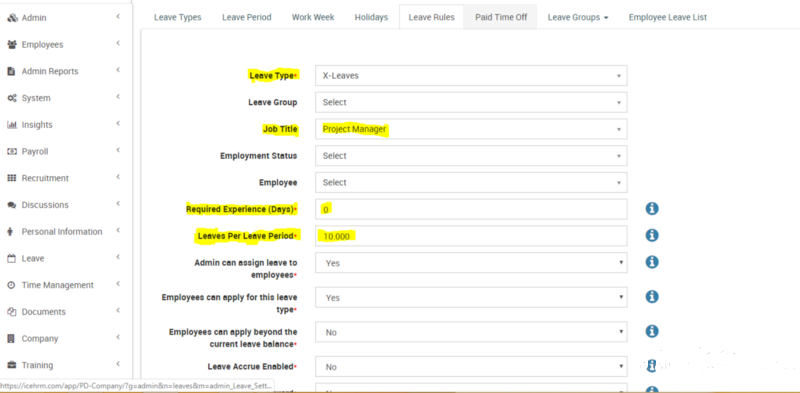Click info icon for apply beyond balance
800x393 pixels.
click(x=652, y=331)
